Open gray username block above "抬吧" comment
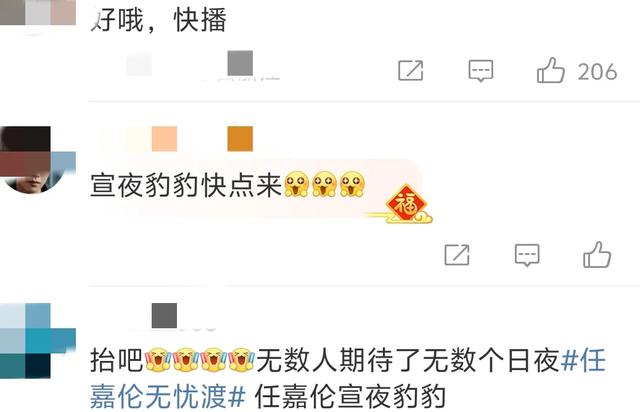The width and height of the screenshot is (640, 412). pos(164,315)
